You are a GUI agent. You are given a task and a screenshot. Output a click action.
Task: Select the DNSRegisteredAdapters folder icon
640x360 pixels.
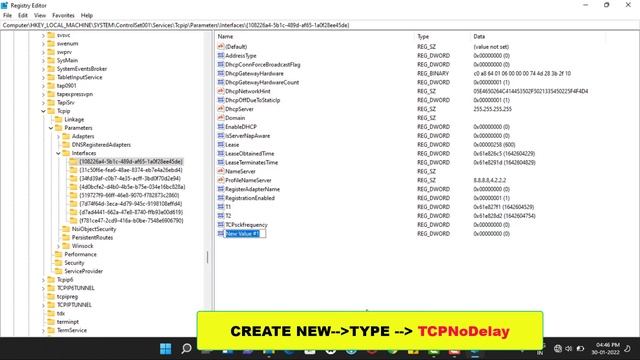point(66,144)
